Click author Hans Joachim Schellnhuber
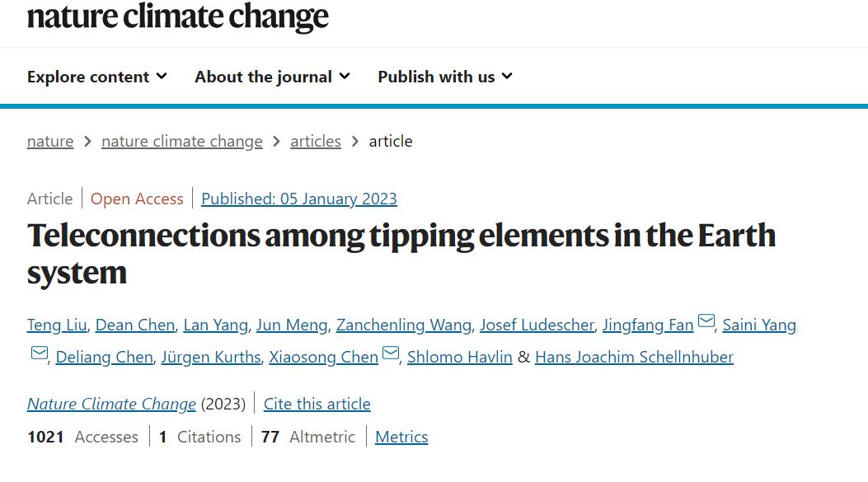Screen dimensions: 868x482 634,357
